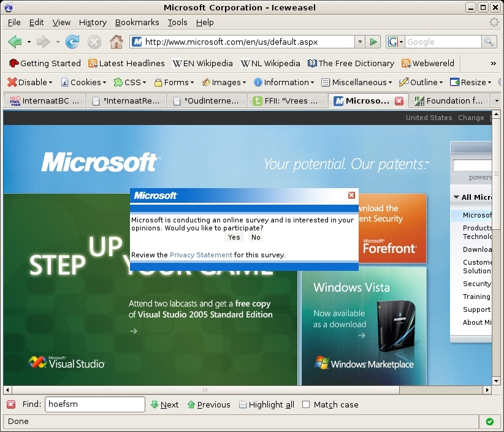Open the Bookmarks menu
This screenshot has width=504, height=432.
coord(137,22)
